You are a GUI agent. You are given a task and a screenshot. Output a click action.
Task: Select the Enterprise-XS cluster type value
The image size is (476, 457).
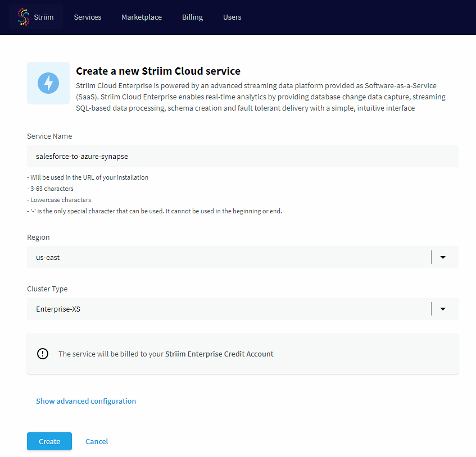58,309
